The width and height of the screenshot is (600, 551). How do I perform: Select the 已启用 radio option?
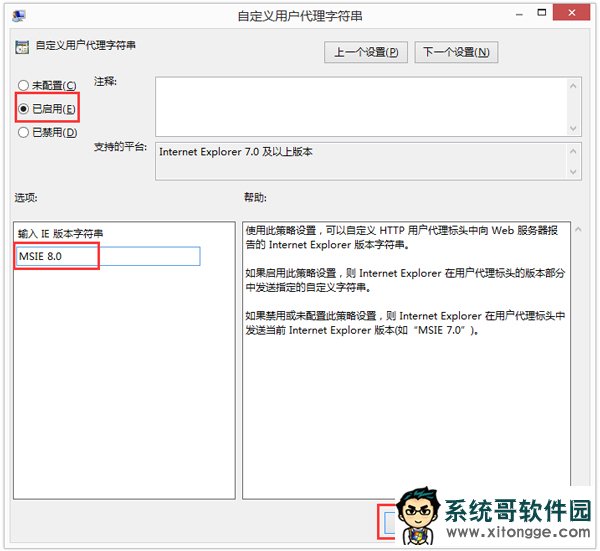coord(23,108)
